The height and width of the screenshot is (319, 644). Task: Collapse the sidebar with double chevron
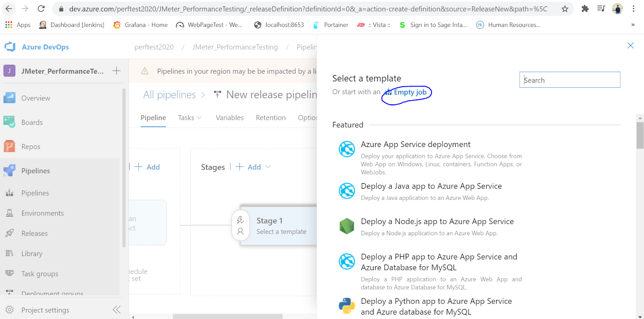[117, 310]
